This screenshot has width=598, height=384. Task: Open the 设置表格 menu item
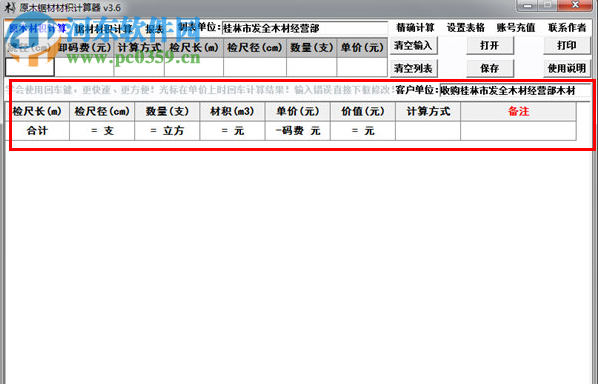tap(466, 27)
